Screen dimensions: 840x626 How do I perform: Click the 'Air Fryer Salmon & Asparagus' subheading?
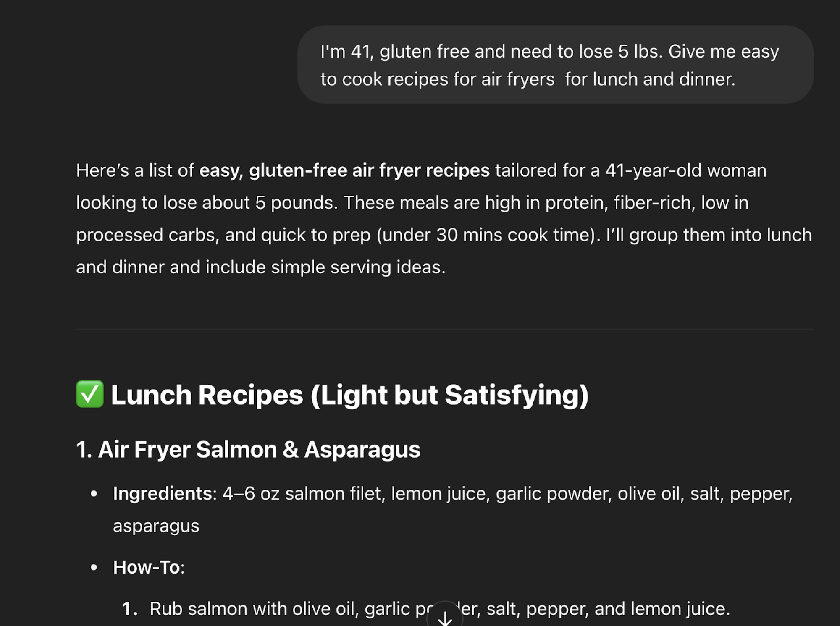(248, 449)
